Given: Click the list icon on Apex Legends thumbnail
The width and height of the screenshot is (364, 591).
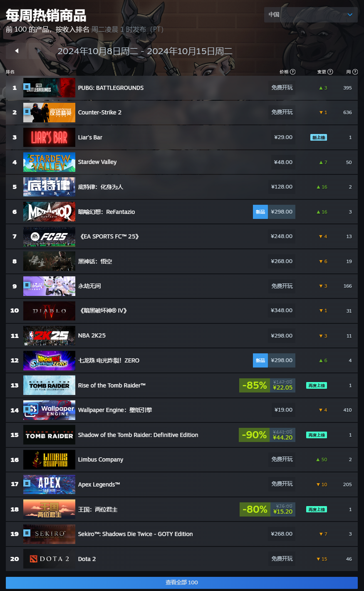Looking at the screenshot, I should tap(27, 484).
